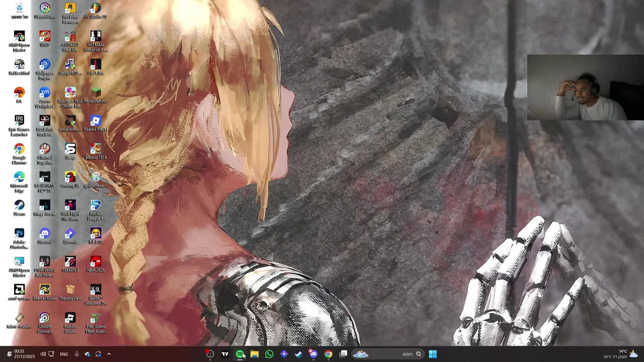
Task: Open Zoom Workplace shortcut
Action: click(x=45, y=98)
